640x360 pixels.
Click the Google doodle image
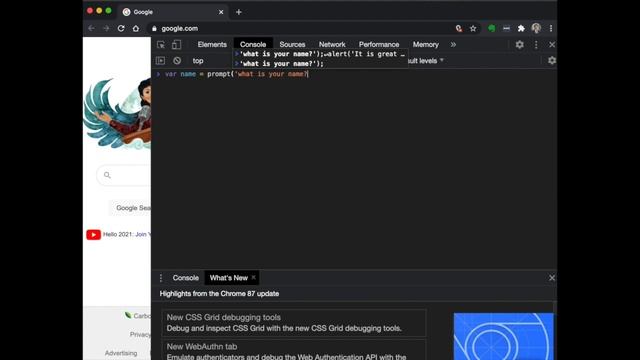(x=117, y=113)
